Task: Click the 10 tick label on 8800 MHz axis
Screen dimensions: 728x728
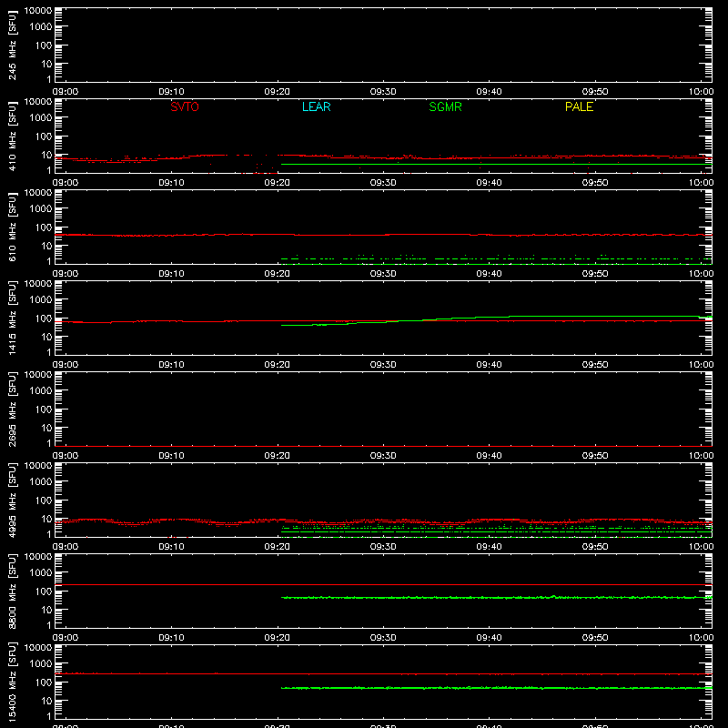Action: coord(46,610)
